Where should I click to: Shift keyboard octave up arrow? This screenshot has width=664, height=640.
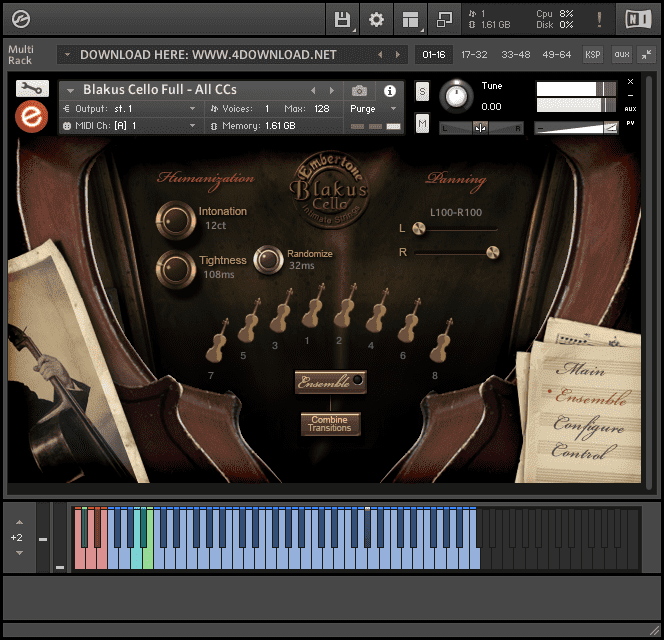[x=19, y=522]
